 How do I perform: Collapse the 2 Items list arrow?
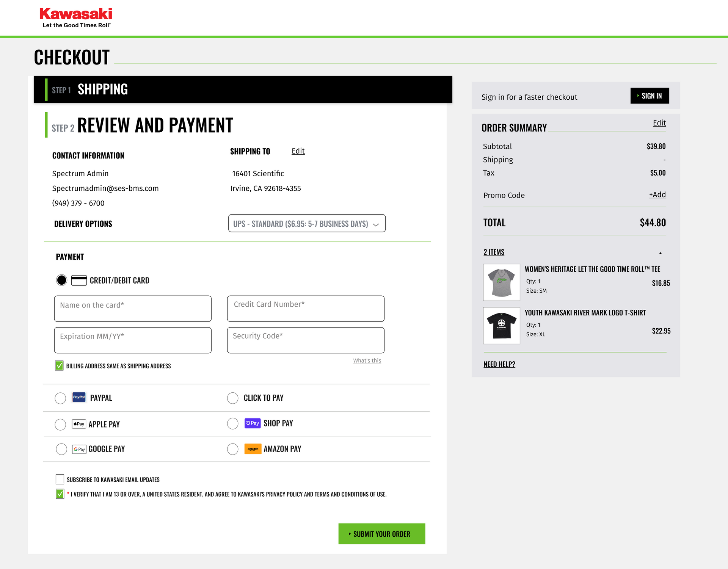660,253
